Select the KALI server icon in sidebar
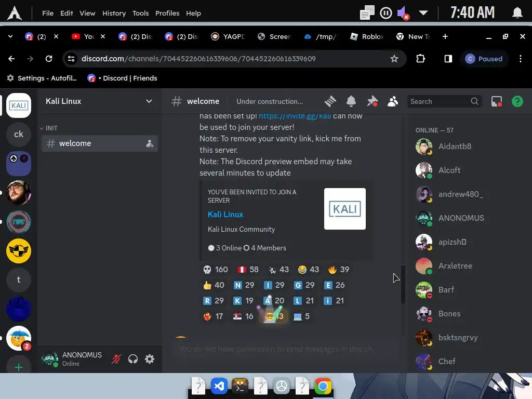Image resolution: width=532 pixels, height=399 pixels. pos(19,105)
